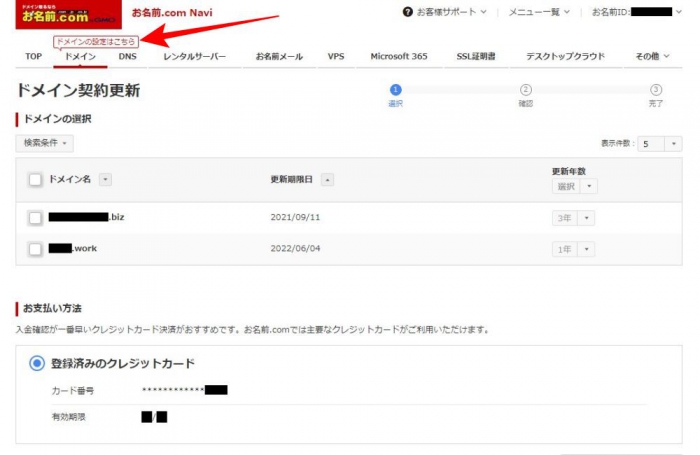Click the .work domain name

73,248
